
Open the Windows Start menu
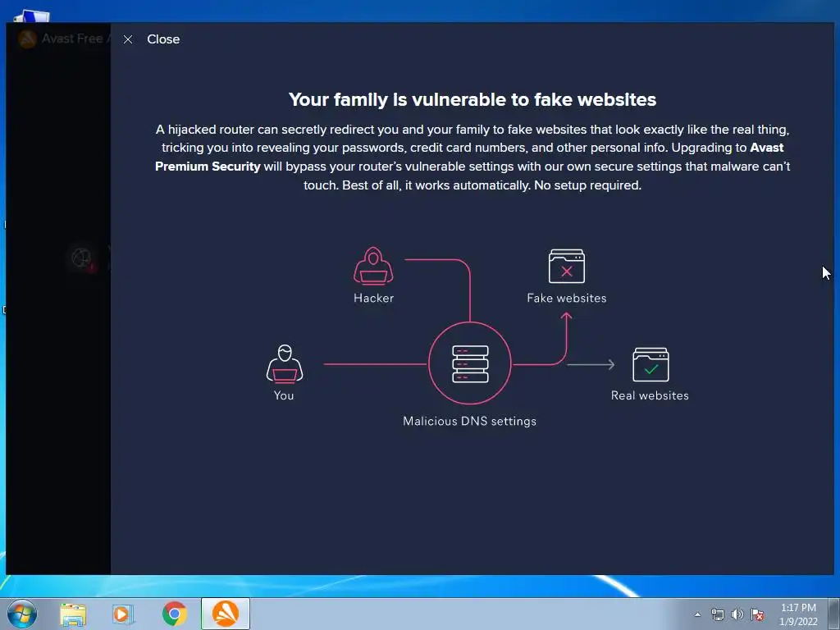point(22,614)
